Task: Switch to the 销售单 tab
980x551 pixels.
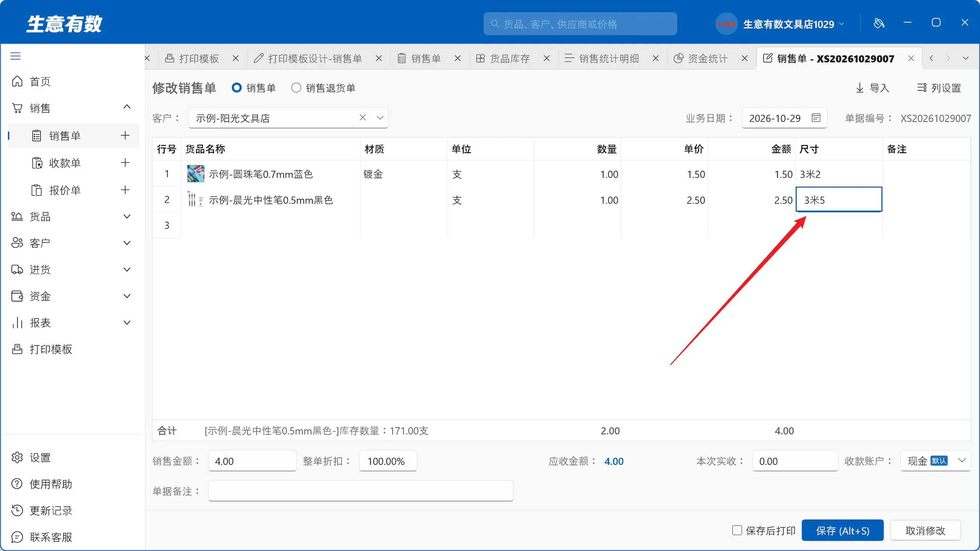Action: tap(420, 59)
